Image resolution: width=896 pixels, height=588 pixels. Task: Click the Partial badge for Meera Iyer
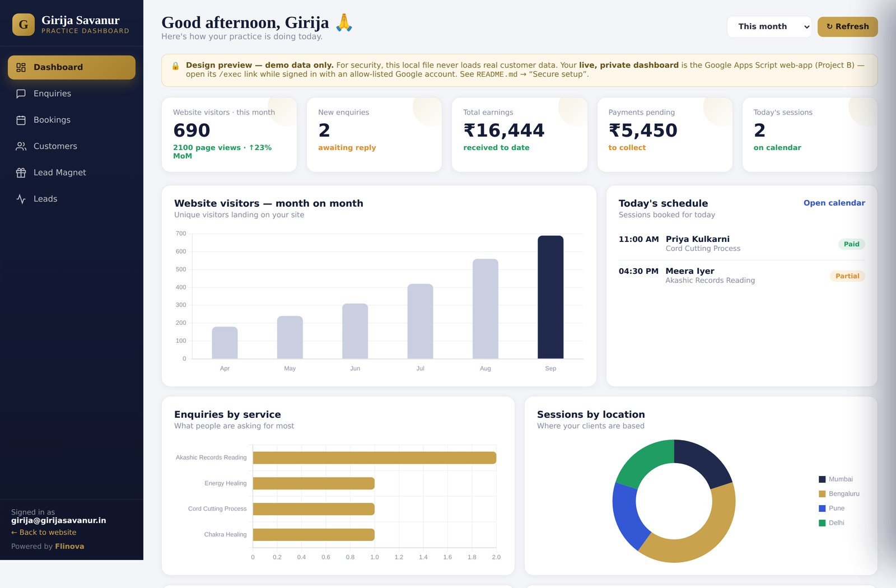pos(847,276)
